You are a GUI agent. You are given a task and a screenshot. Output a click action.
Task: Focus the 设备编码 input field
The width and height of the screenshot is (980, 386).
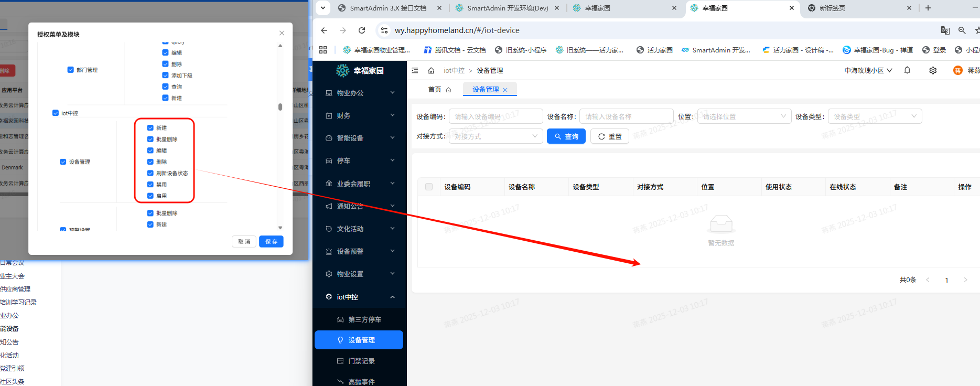click(x=496, y=116)
